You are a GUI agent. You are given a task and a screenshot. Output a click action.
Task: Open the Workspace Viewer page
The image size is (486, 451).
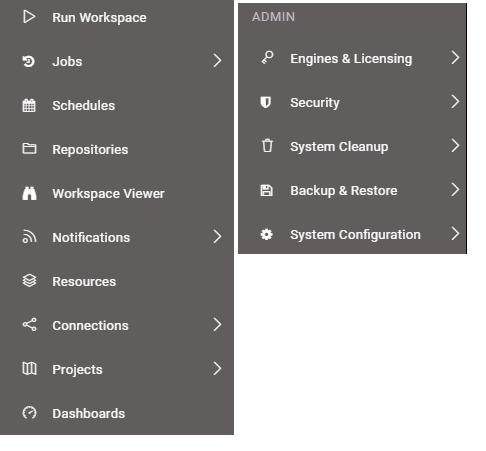(x=117, y=193)
